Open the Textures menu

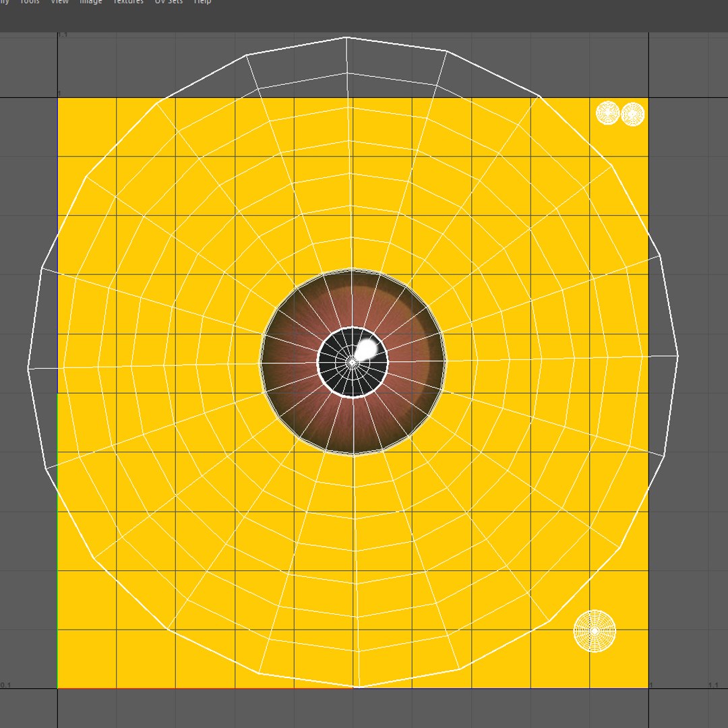point(129,2)
